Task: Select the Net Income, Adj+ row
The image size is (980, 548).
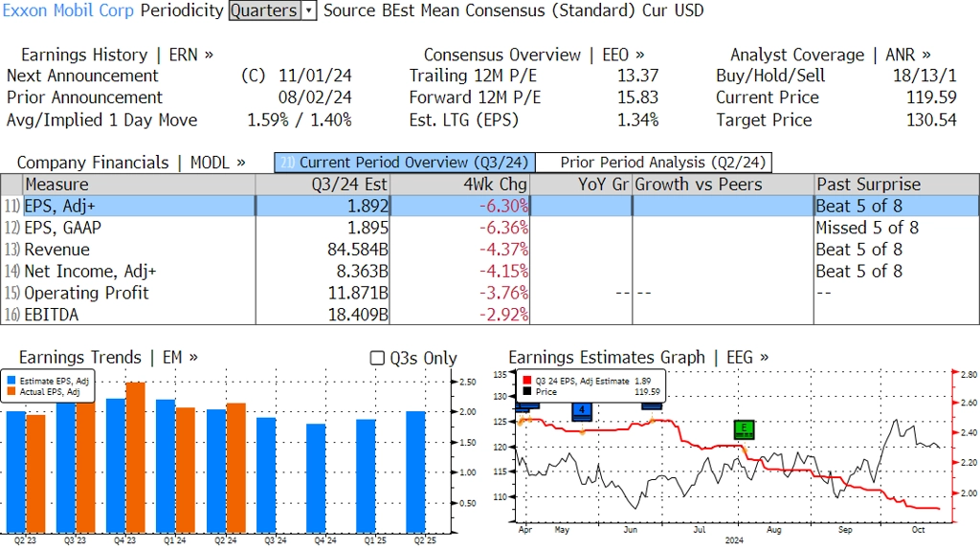Action: click(490, 272)
